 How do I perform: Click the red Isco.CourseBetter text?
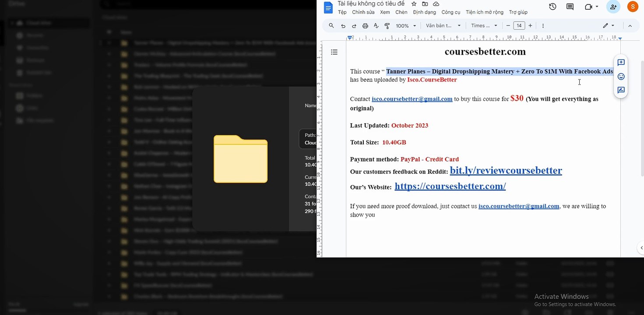432,80
